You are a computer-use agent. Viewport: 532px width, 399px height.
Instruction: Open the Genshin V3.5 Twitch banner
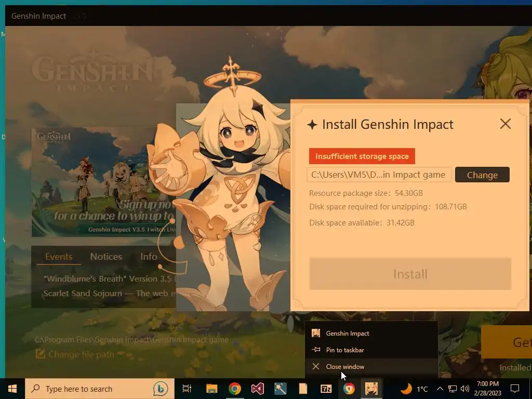(104, 182)
